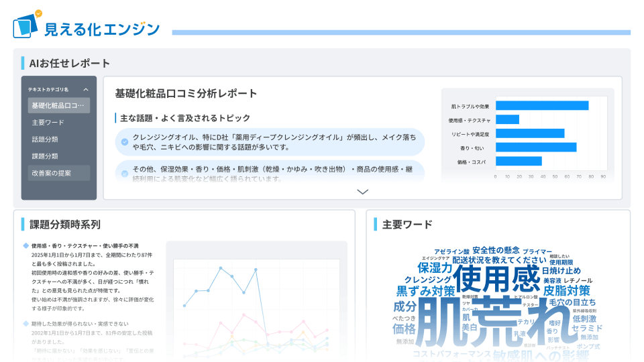Click the word 低刺激 in word cloud
644x362 pixels.
584,318
